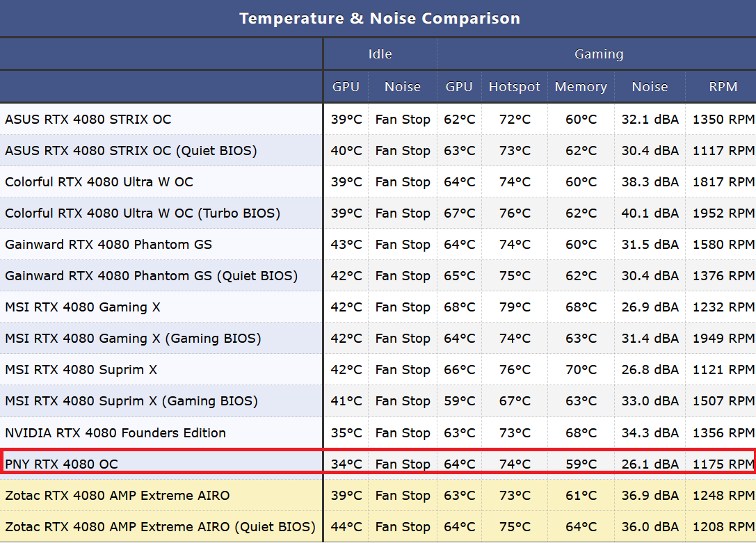Click the 79°C hotspot value for MSI Gaming X

(x=515, y=307)
